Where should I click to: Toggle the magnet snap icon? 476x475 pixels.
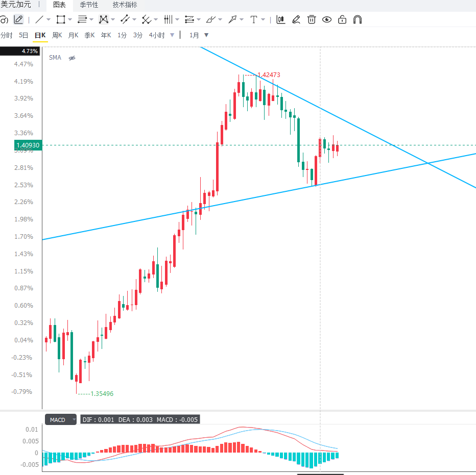pyautogui.click(x=358, y=20)
